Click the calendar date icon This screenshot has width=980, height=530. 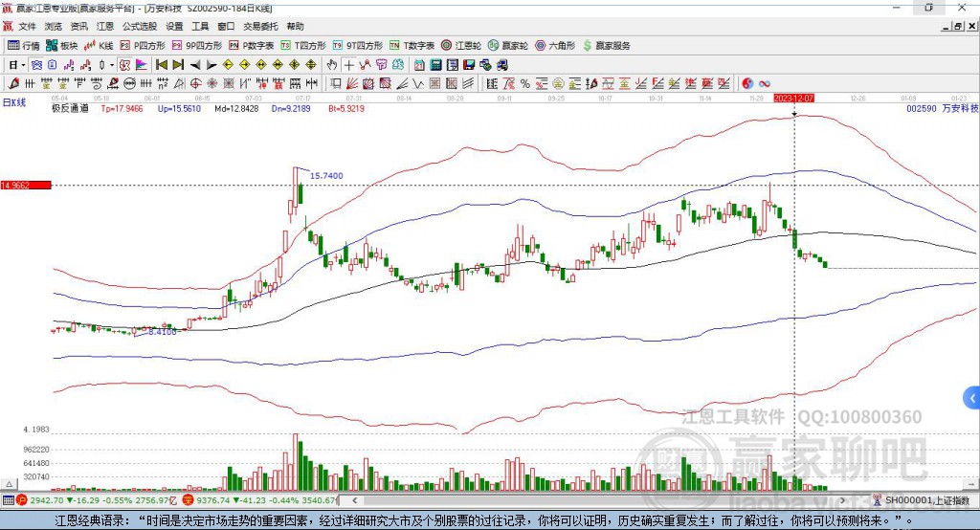point(419,65)
